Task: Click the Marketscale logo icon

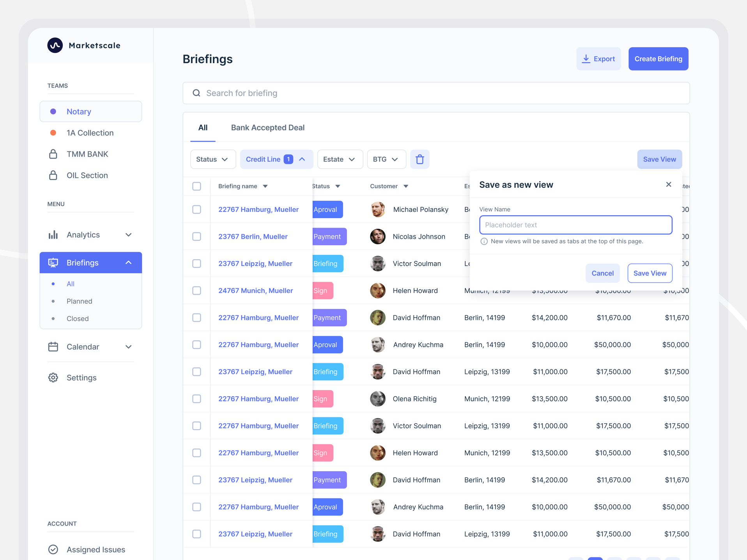Action: [x=55, y=45]
